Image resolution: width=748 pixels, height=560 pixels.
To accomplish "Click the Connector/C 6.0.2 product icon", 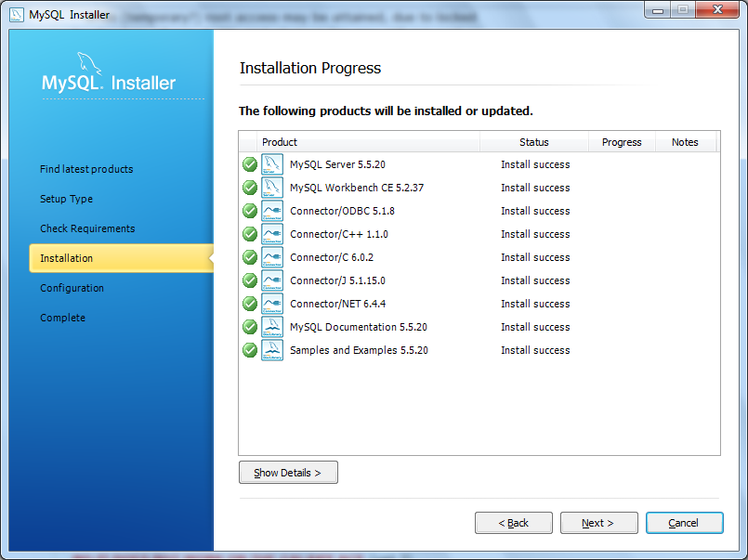I will 272,257.
